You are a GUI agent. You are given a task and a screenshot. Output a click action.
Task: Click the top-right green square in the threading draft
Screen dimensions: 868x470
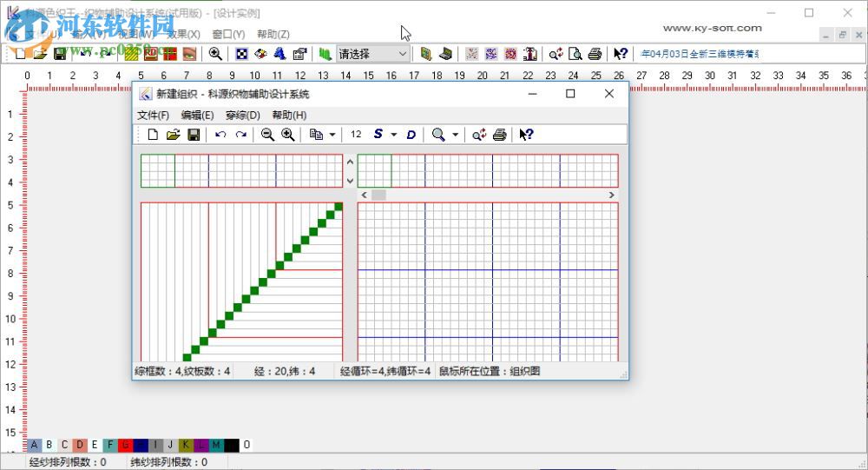(339, 207)
